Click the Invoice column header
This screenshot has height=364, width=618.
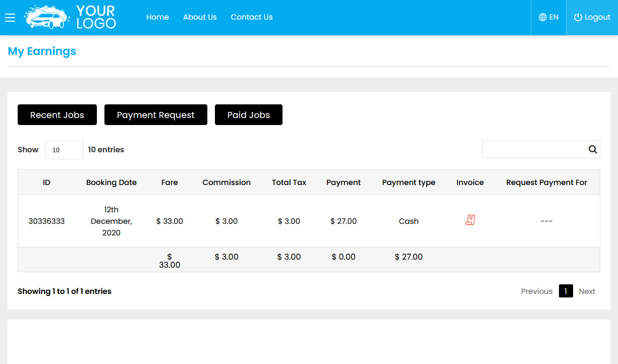470,183
